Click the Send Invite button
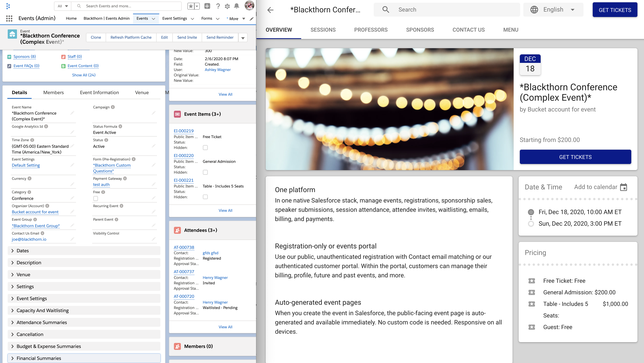644x363 pixels. coord(187,37)
